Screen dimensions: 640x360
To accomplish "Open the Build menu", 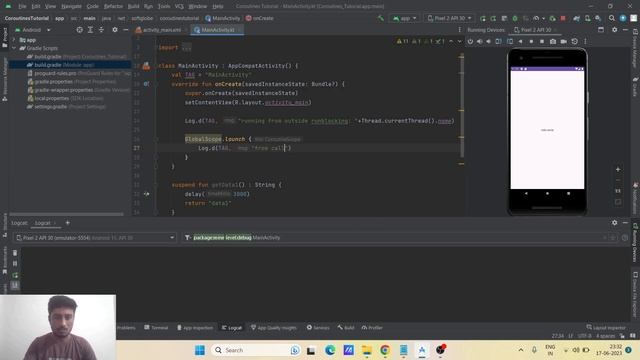I will tap(133, 6).
